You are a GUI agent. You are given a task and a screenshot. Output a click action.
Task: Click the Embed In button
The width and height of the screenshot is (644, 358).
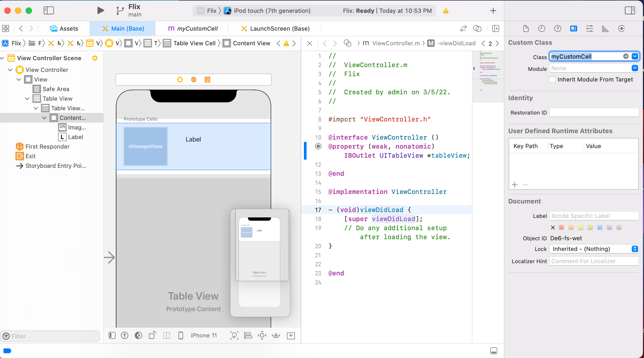[291, 336]
